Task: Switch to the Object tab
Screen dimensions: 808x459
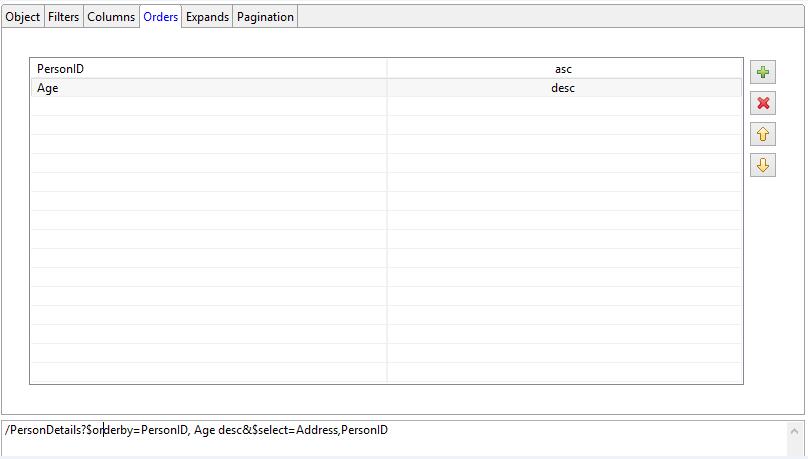Action: click(23, 17)
